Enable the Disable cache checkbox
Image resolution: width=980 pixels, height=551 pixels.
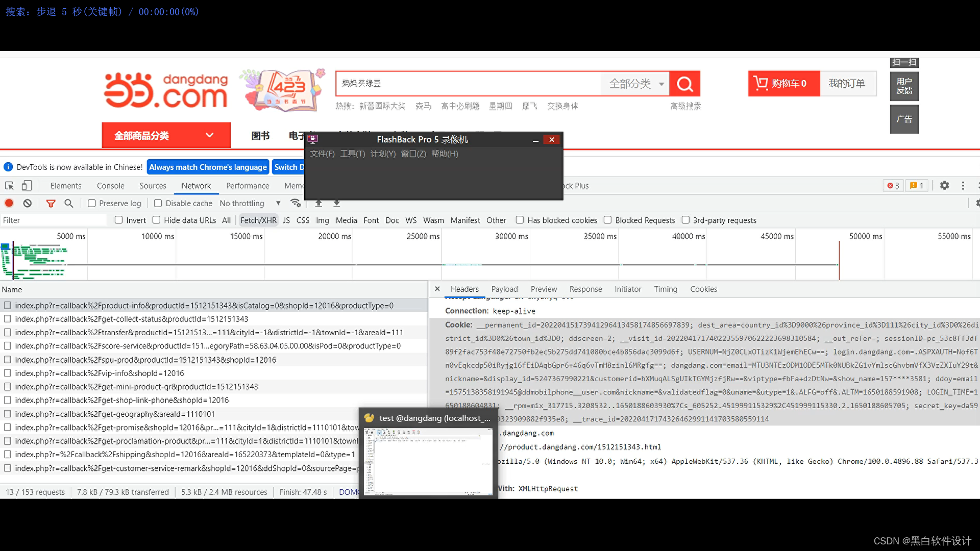point(157,203)
